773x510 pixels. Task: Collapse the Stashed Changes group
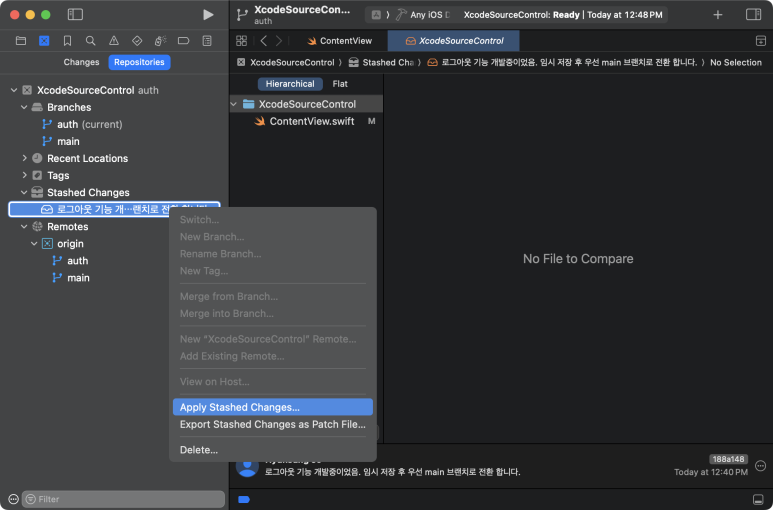click(24, 192)
